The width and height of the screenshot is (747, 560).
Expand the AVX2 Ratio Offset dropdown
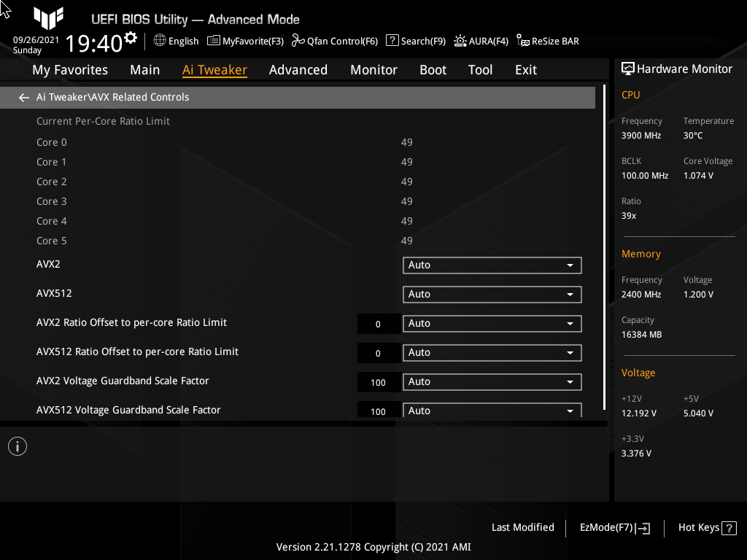click(492, 323)
